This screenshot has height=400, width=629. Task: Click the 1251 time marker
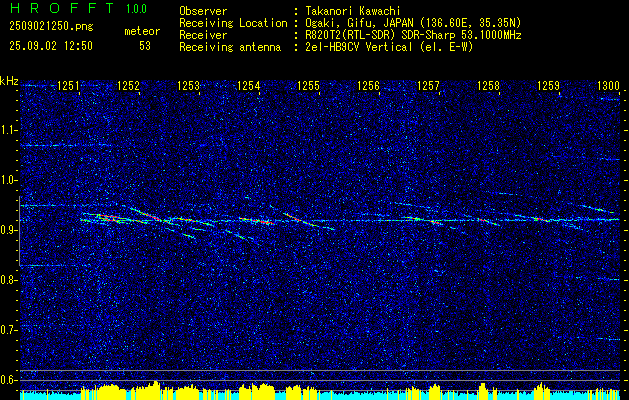[68, 85]
